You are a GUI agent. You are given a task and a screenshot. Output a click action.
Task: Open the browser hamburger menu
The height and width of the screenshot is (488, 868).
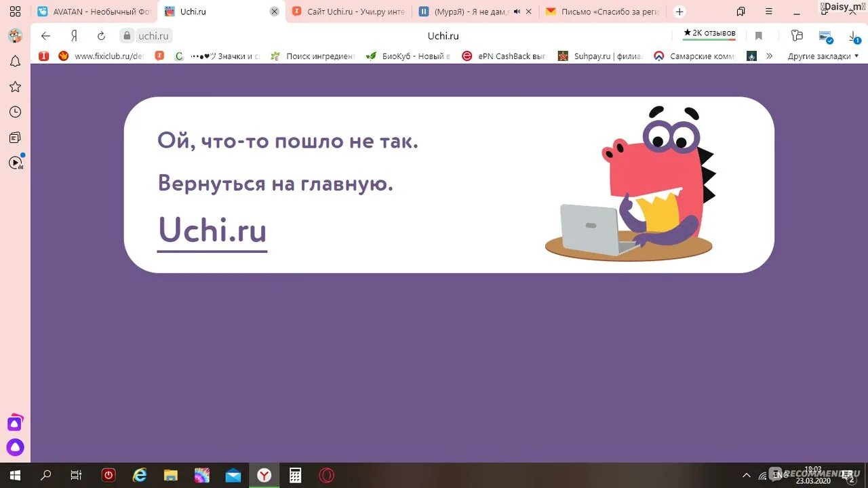pos(768,12)
